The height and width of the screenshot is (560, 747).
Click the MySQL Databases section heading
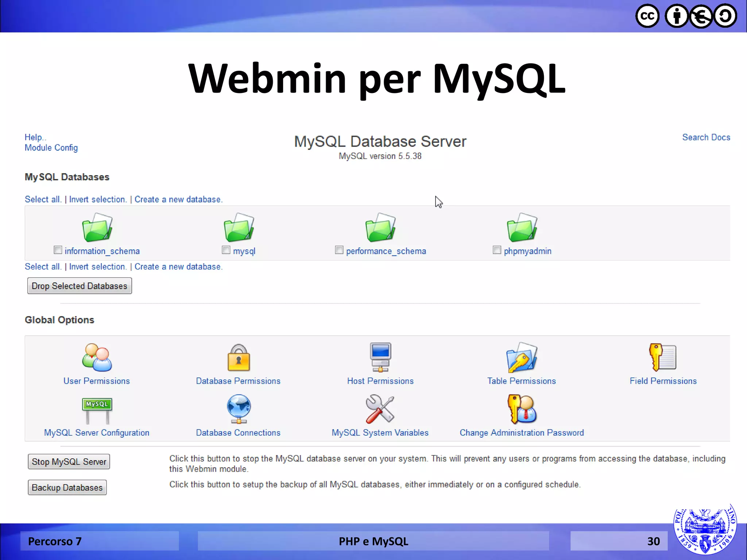tap(67, 177)
